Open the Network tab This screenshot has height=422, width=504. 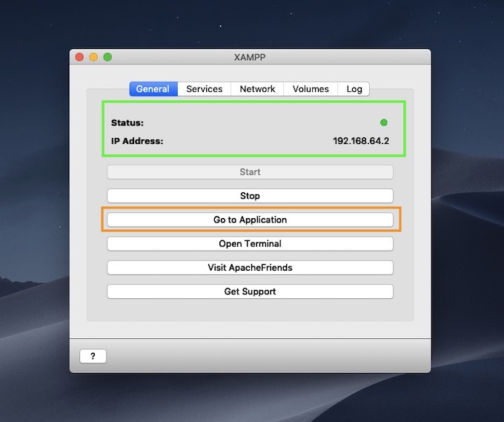click(257, 89)
